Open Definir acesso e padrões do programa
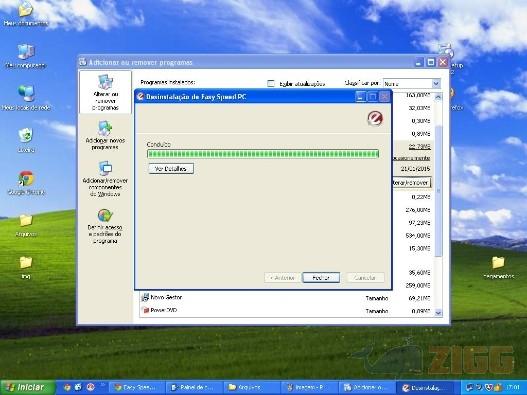527x395 pixels. click(x=105, y=226)
